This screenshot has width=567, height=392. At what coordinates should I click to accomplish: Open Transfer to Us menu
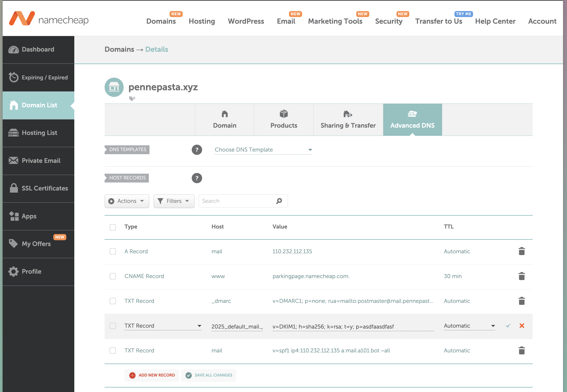439,21
